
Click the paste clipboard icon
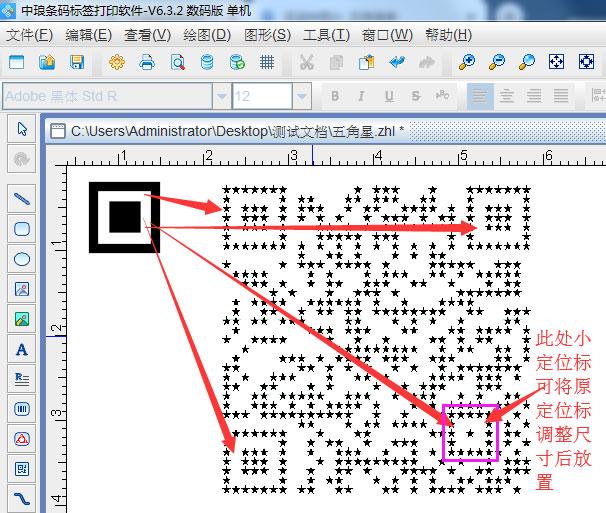pyautogui.click(x=366, y=62)
